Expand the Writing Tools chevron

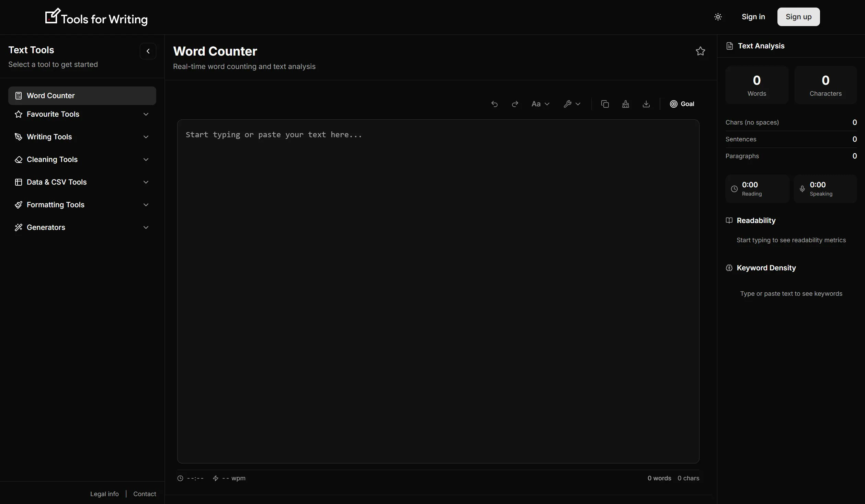click(146, 137)
